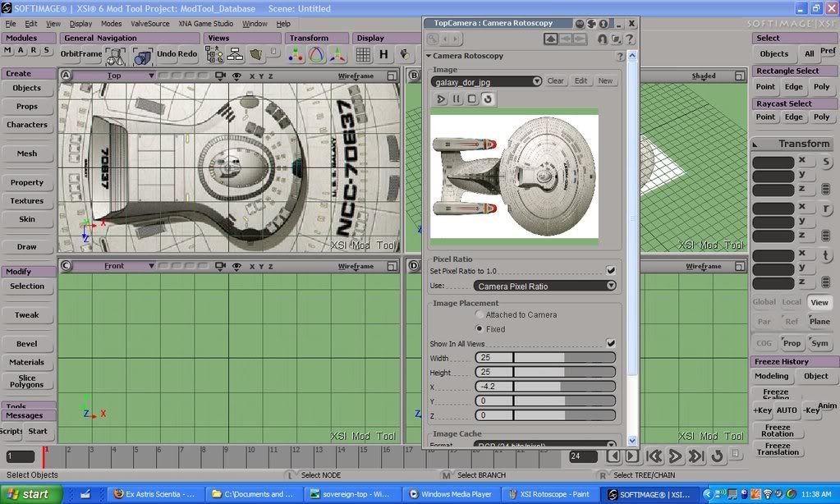Click the Bevel button in Modify panel
Image resolution: width=840 pixels, height=504 pixels.
coord(27,344)
